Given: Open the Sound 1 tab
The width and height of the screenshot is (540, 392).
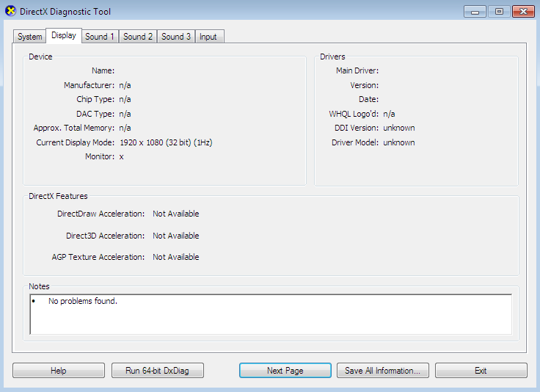Looking at the screenshot, I should 100,37.
